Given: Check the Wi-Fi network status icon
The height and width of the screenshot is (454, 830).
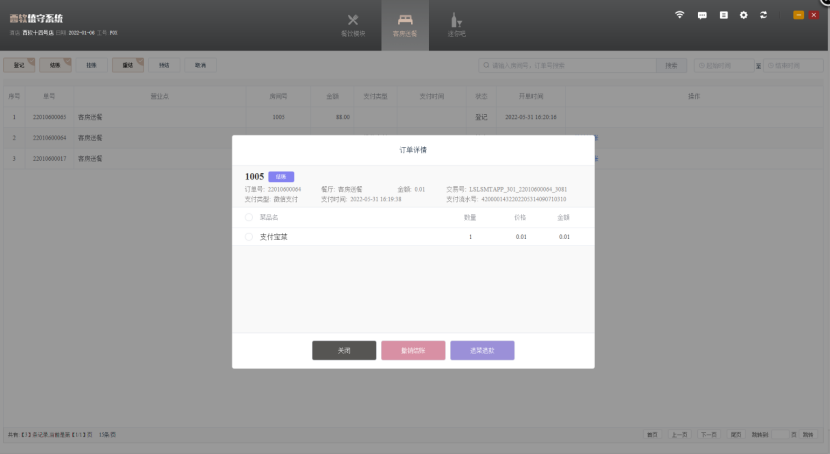Looking at the screenshot, I should coord(680,15).
